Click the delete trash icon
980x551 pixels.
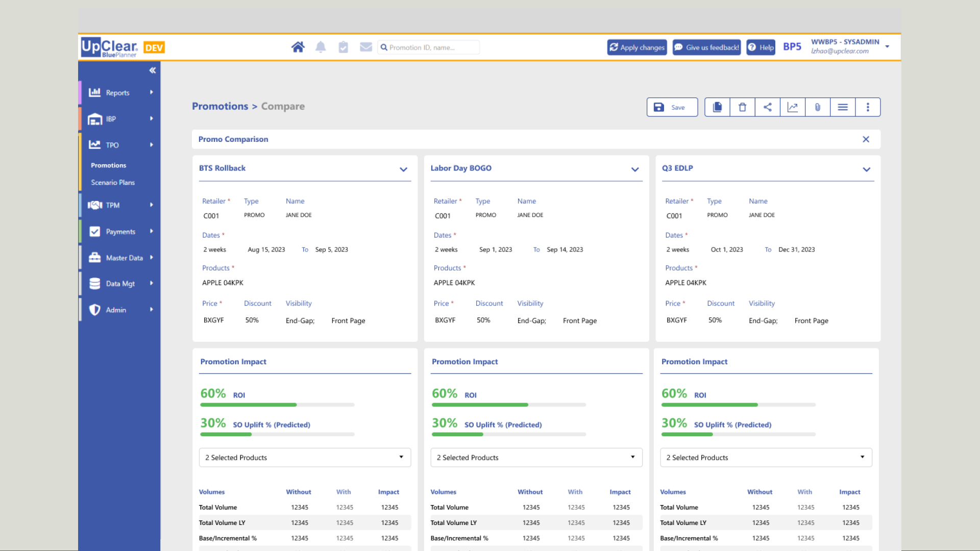tap(743, 107)
